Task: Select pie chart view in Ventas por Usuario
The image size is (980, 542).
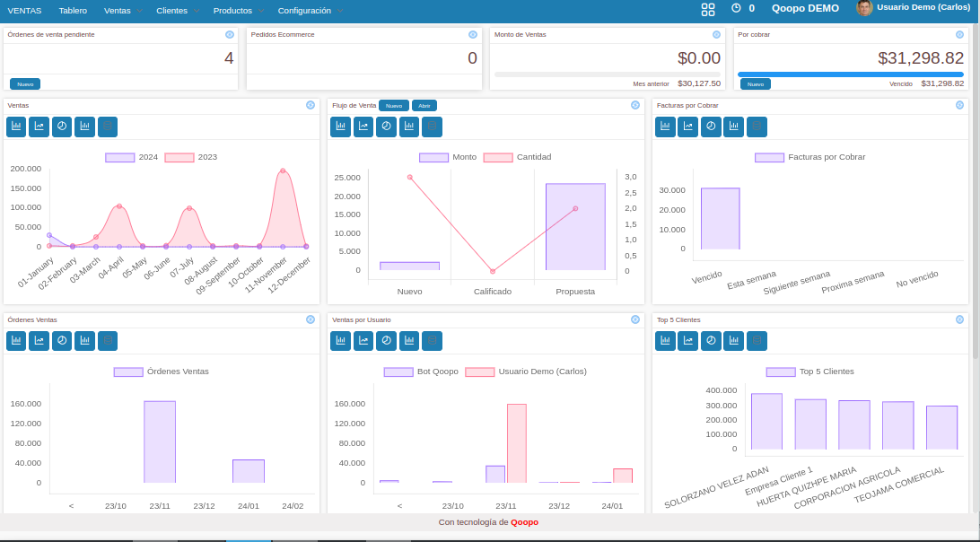Action: pos(386,340)
